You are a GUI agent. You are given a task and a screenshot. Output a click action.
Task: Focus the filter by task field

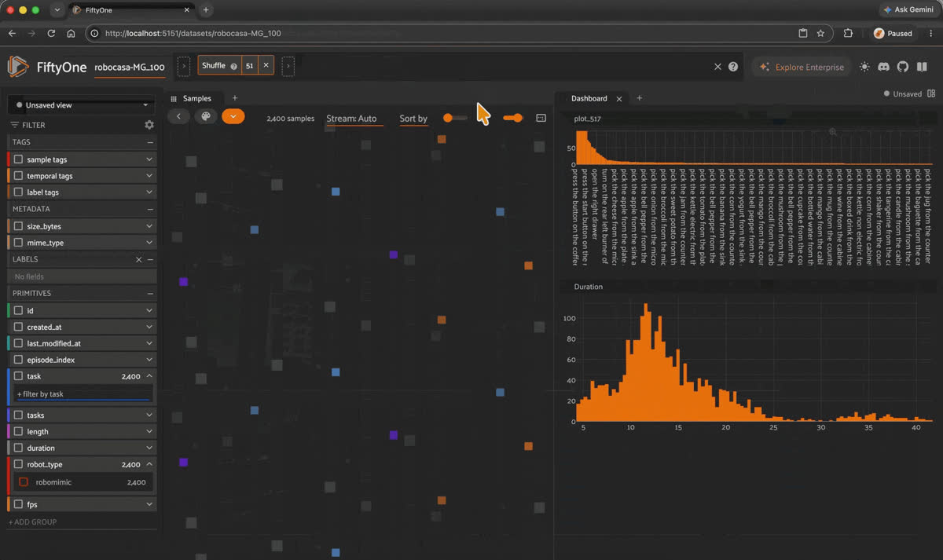pos(83,394)
